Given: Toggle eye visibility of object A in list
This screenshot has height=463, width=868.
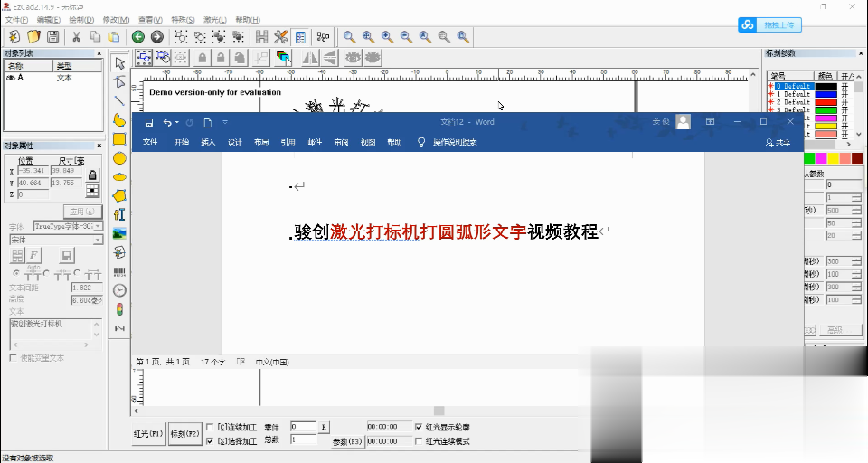Looking at the screenshot, I should 10,78.
